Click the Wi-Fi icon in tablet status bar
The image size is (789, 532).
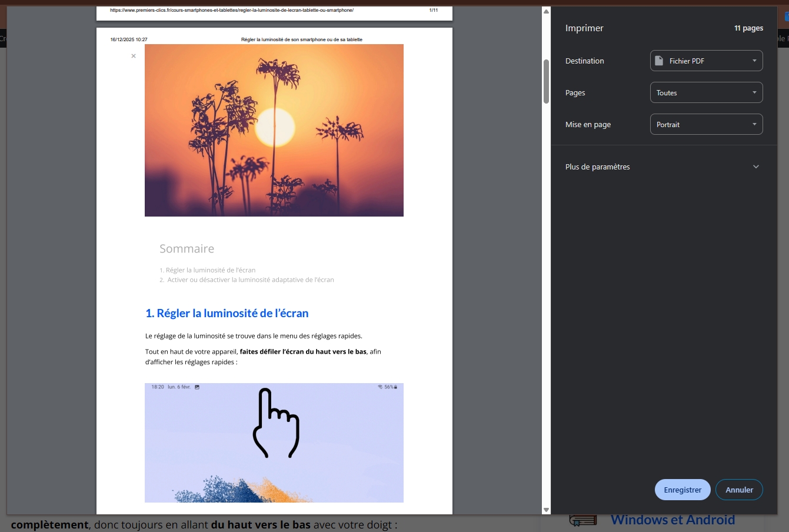[380, 387]
